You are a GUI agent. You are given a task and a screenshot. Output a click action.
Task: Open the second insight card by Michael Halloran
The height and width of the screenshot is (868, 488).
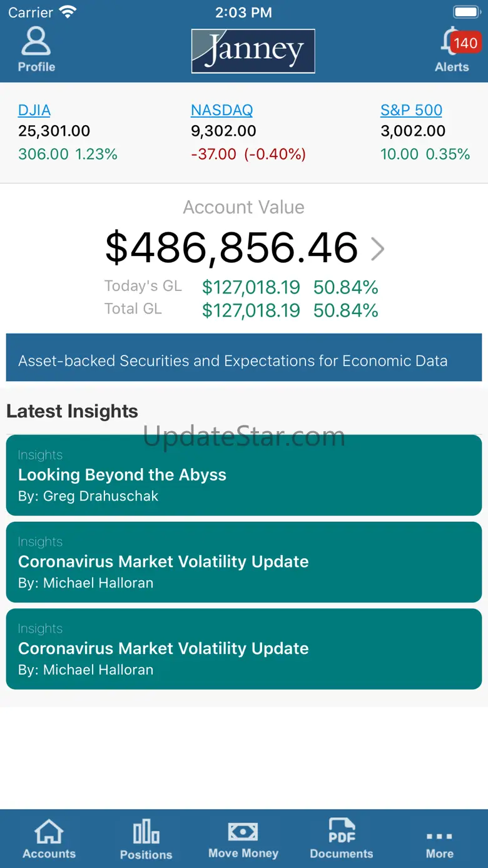(244, 562)
